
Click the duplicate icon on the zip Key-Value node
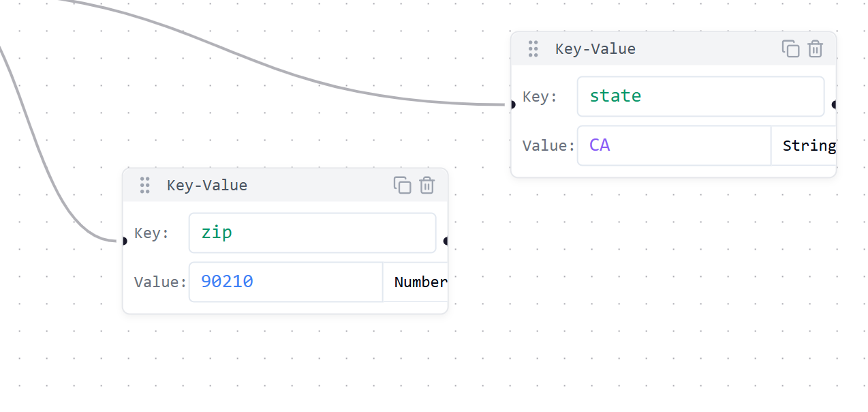(403, 185)
